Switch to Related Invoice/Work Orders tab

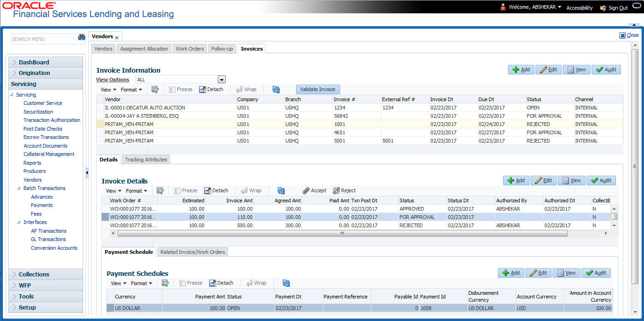[x=192, y=252]
